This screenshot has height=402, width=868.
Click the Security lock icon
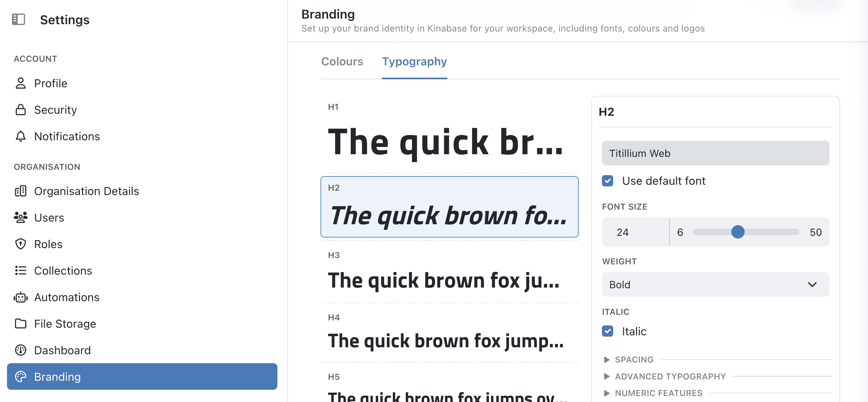tap(21, 110)
